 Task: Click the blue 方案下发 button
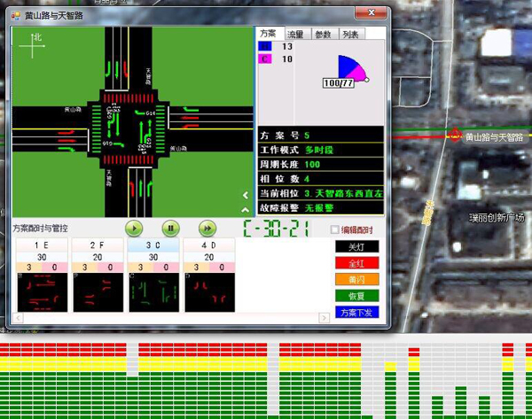coord(356,312)
